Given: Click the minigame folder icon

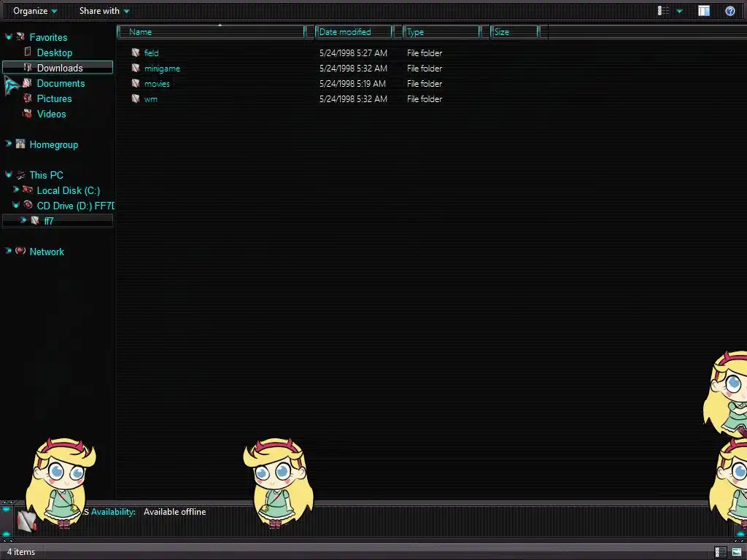Looking at the screenshot, I should (x=136, y=68).
